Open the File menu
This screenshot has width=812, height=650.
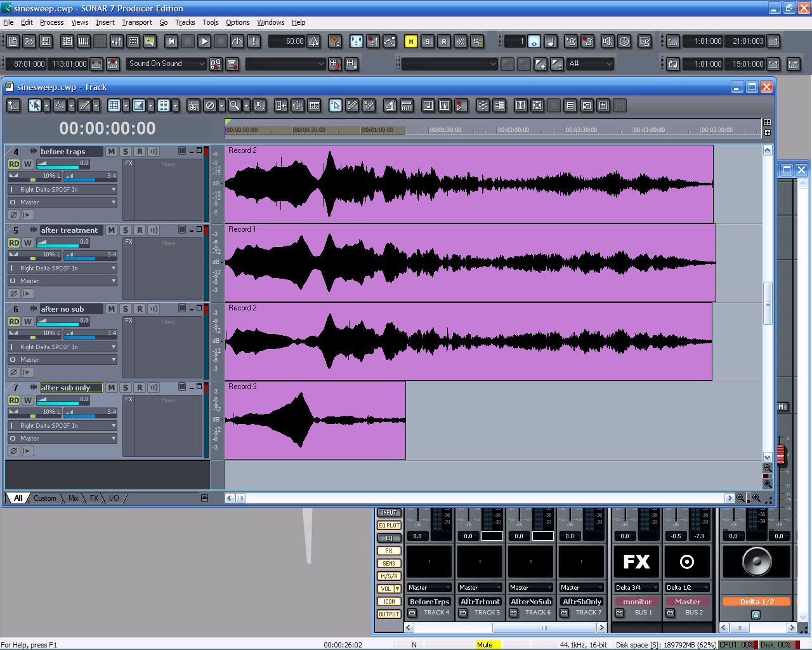(x=8, y=22)
